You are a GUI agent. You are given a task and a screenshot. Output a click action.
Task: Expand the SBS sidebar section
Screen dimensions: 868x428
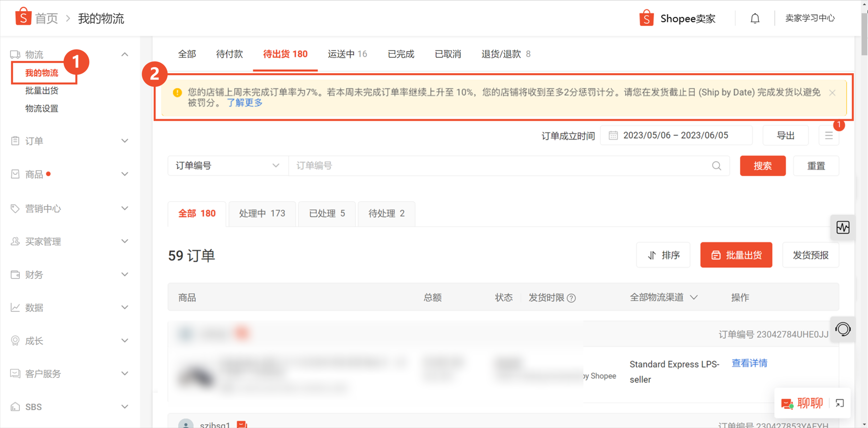pos(125,407)
